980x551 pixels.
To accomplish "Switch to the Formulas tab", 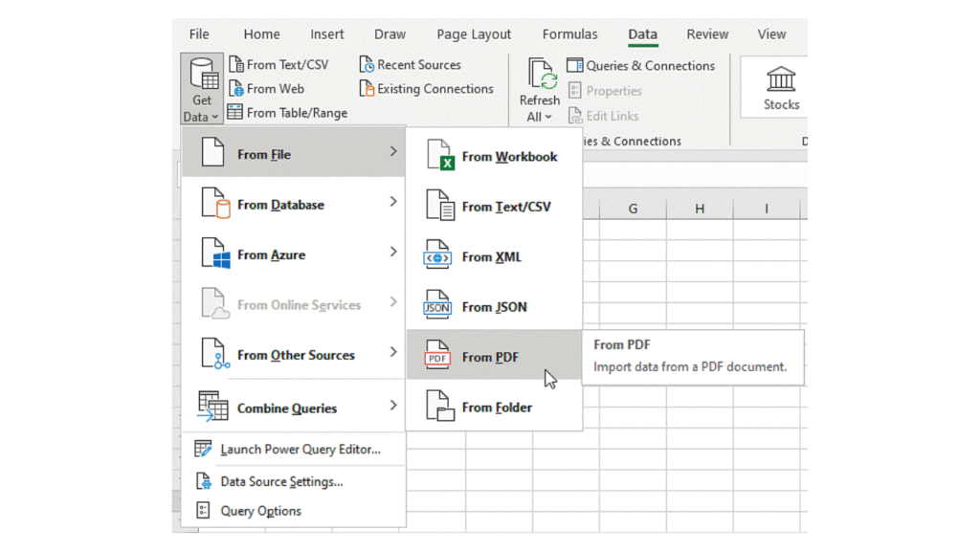I will 570,34.
